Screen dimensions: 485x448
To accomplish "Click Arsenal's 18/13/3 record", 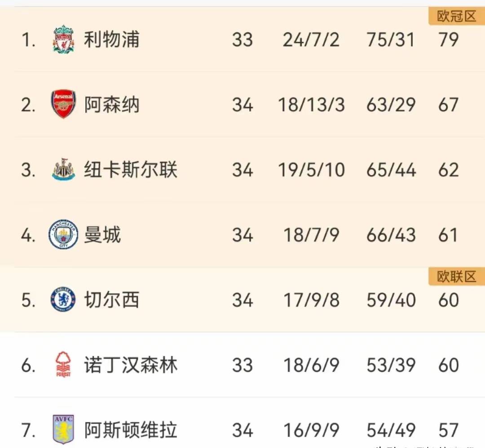I will [x=311, y=105].
